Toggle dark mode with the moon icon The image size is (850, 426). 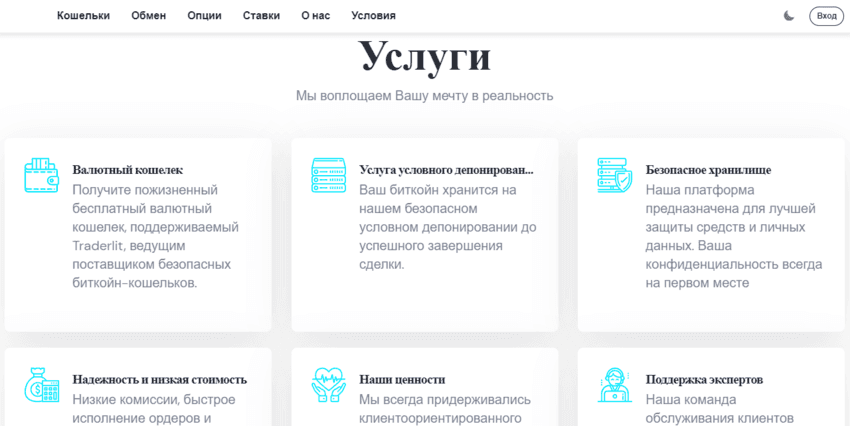click(789, 16)
